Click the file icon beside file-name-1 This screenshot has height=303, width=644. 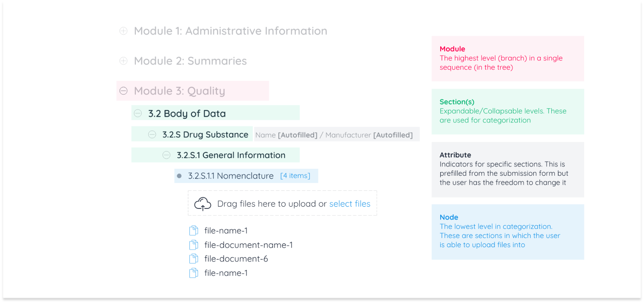click(x=194, y=230)
